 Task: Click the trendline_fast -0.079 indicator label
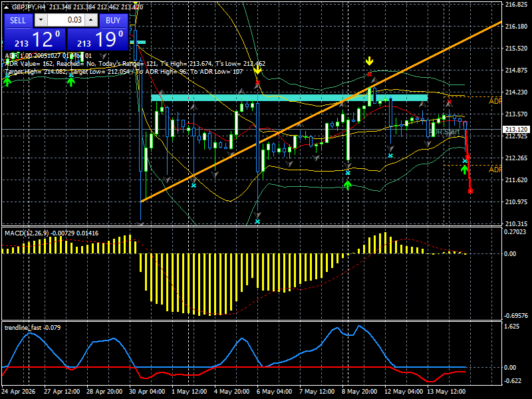[x=33, y=327]
